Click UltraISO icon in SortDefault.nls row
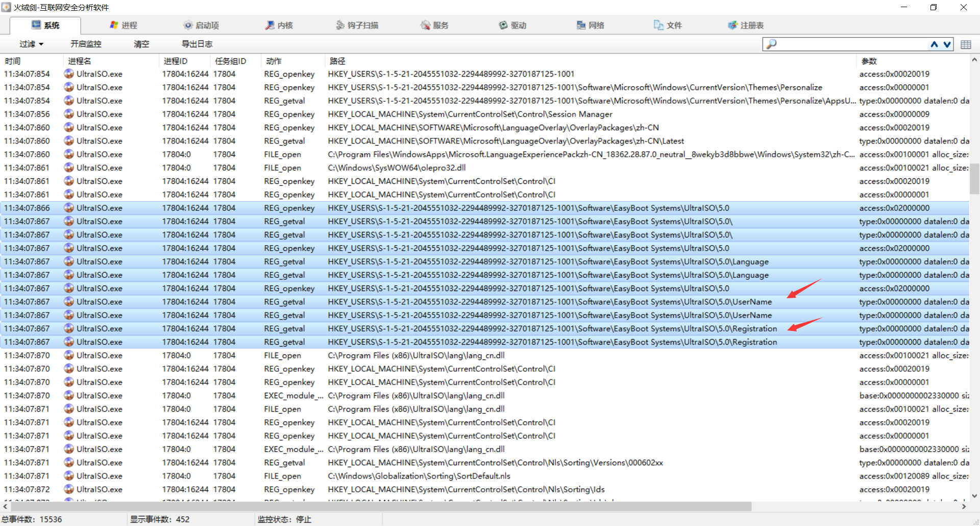This screenshot has width=980, height=526. pyautogui.click(x=69, y=475)
